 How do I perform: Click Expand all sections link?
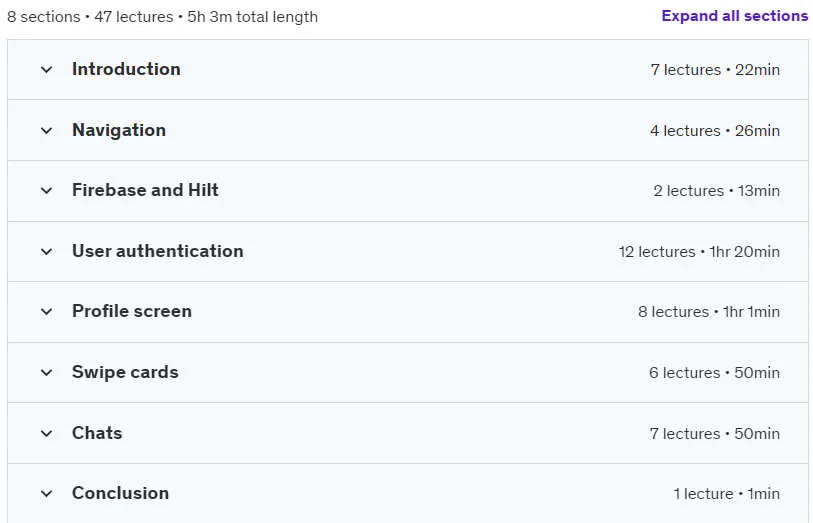(x=735, y=16)
